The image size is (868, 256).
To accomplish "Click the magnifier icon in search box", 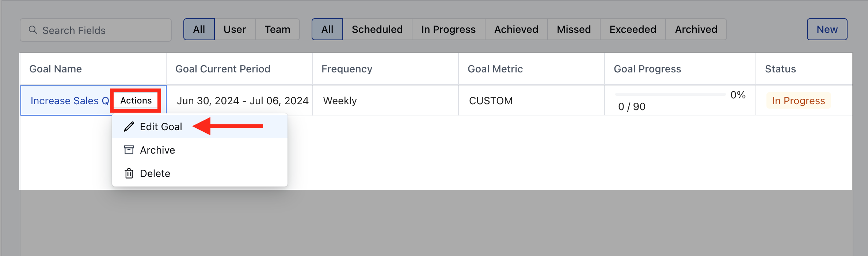I will [33, 30].
